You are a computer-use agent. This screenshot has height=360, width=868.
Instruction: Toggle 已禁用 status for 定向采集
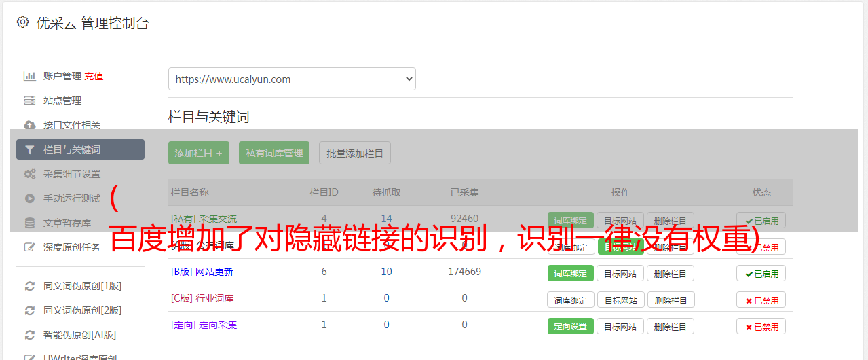tap(761, 326)
